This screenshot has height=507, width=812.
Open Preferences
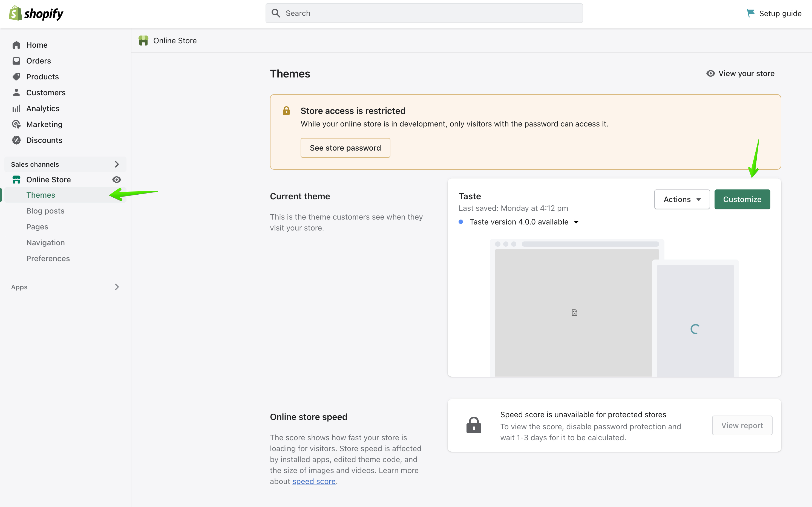click(x=48, y=258)
